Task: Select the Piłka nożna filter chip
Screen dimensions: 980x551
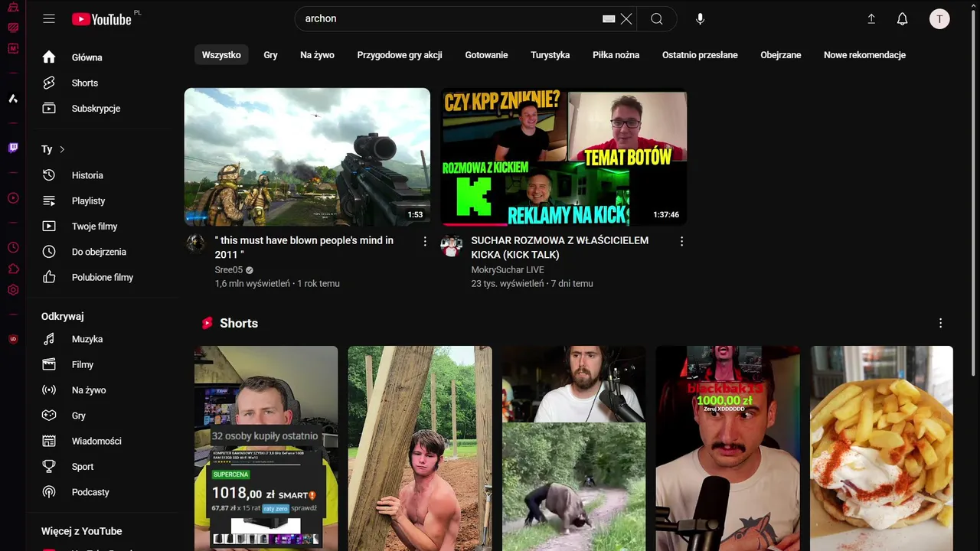Action: [616, 55]
